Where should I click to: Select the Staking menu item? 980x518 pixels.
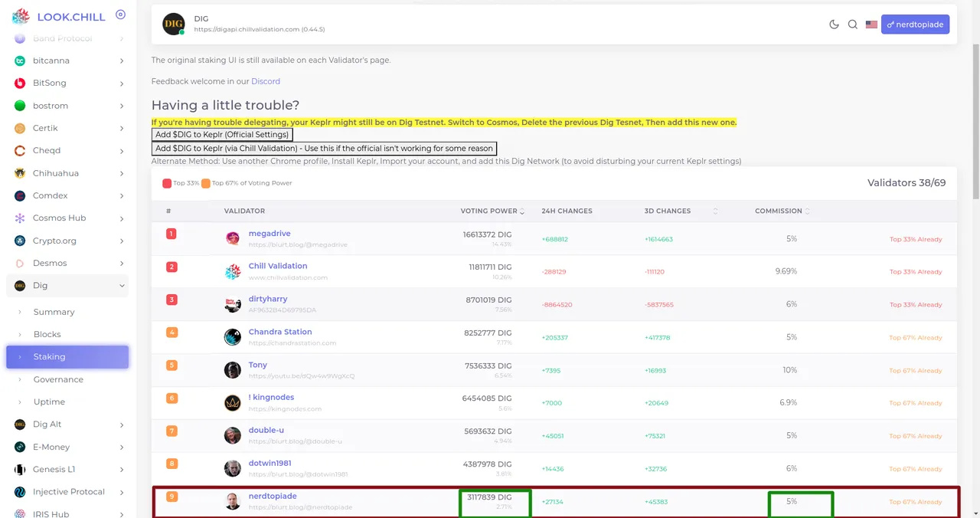pos(67,357)
